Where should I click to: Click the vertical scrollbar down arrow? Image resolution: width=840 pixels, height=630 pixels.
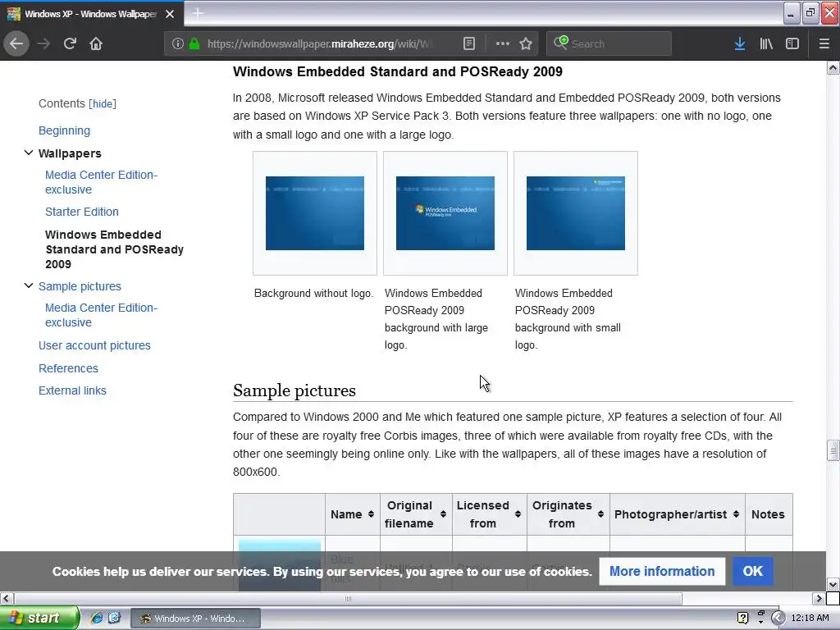833,584
